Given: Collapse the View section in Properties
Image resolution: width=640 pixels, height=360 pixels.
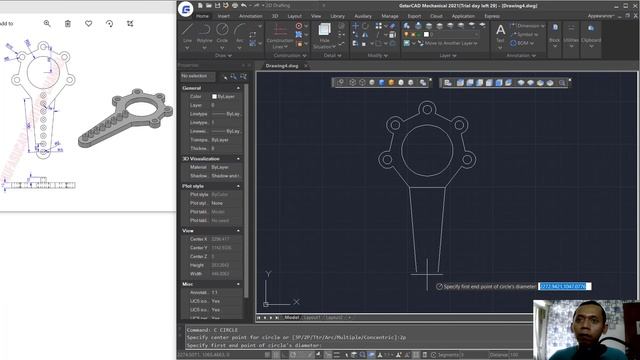Looking at the screenshot, I should 238,231.
